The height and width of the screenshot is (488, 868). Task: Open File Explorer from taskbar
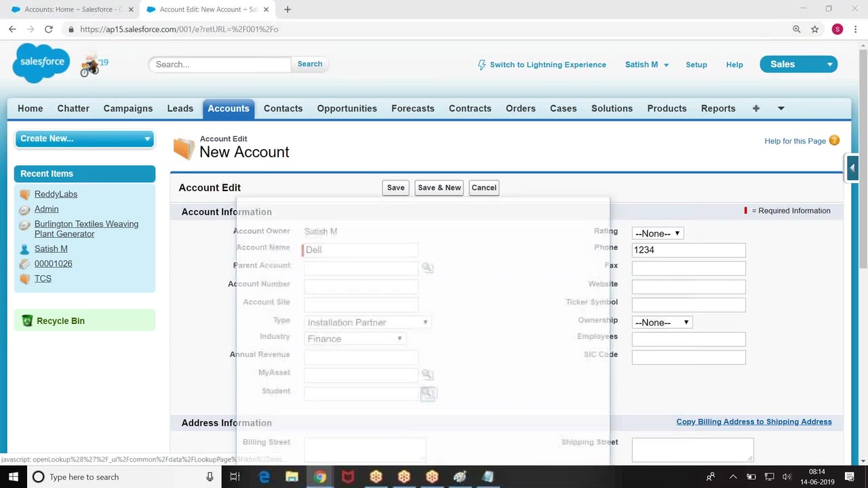pos(292,476)
